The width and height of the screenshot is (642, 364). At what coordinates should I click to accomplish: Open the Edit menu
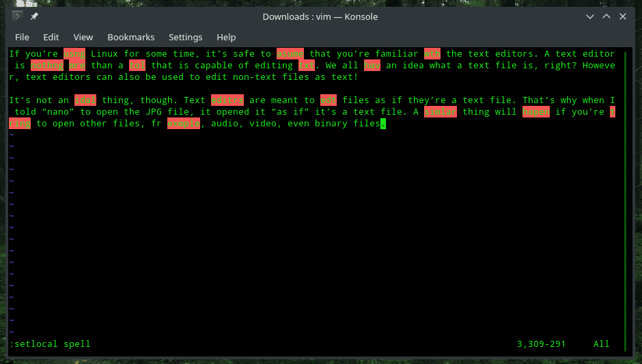point(51,37)
